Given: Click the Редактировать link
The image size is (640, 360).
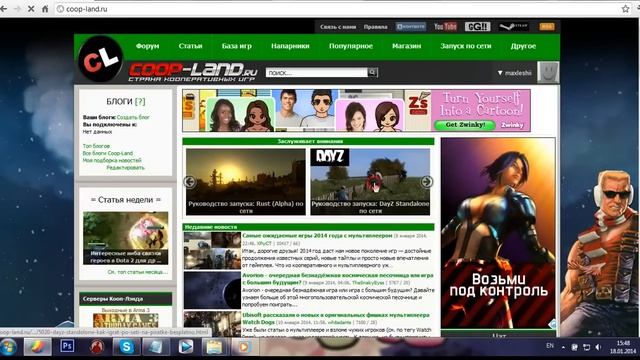Looking at the screenshot, I should click(125, 167).
